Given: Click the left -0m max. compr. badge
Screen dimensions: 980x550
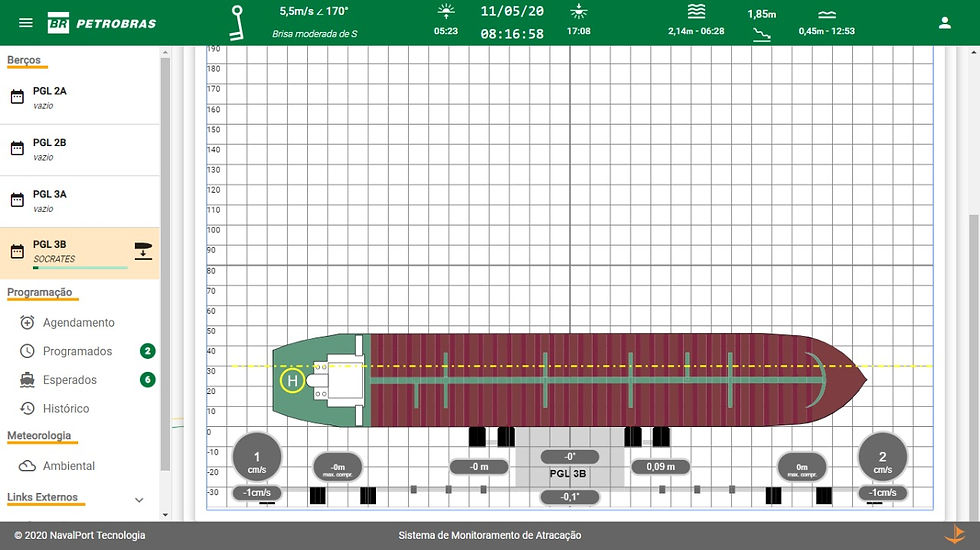Looking at the screenshot, I should (338, 467).
